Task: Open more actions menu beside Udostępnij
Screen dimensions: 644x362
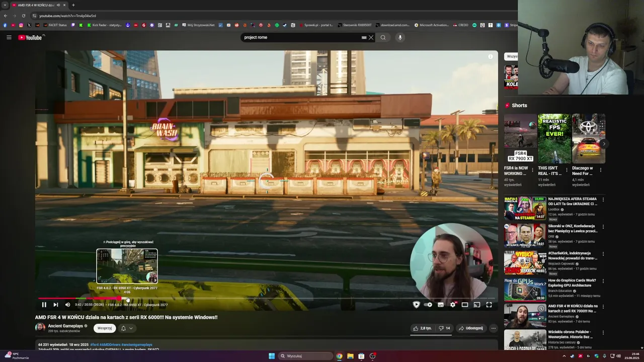Action: coord(493,328)
